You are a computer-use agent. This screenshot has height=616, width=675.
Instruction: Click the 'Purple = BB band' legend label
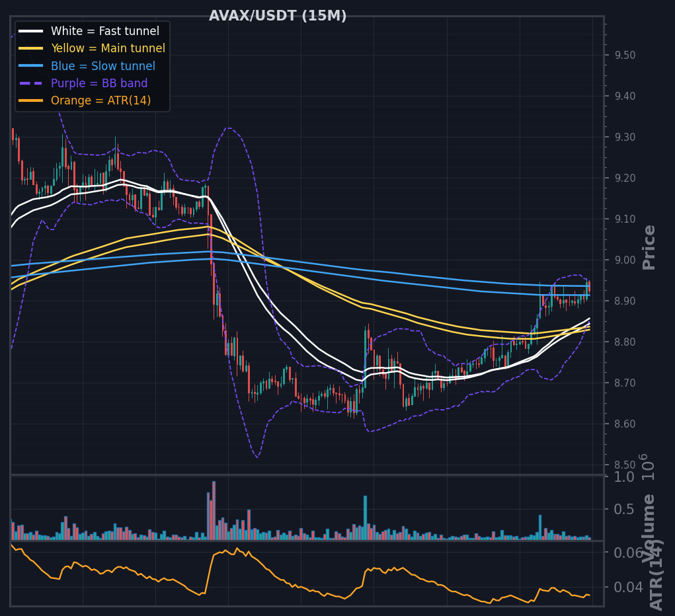(x=99, y=83)
